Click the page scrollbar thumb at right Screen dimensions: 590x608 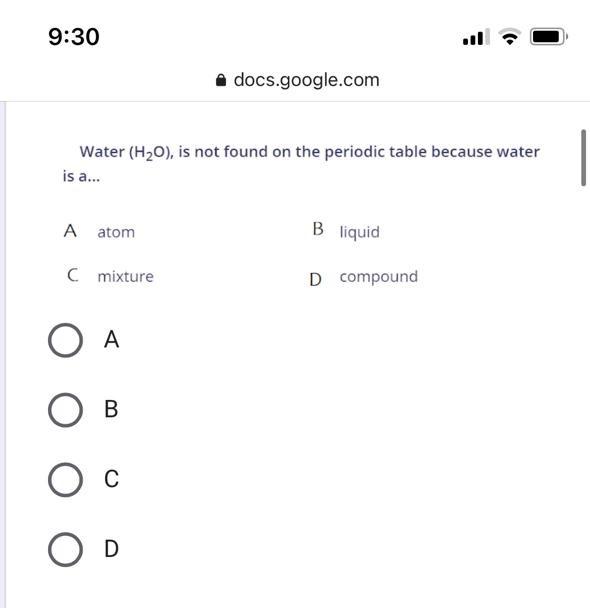(583, 158)
